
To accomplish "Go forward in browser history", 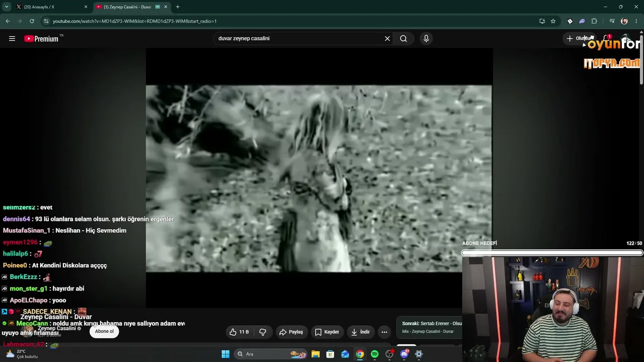I will click(20, 21).
